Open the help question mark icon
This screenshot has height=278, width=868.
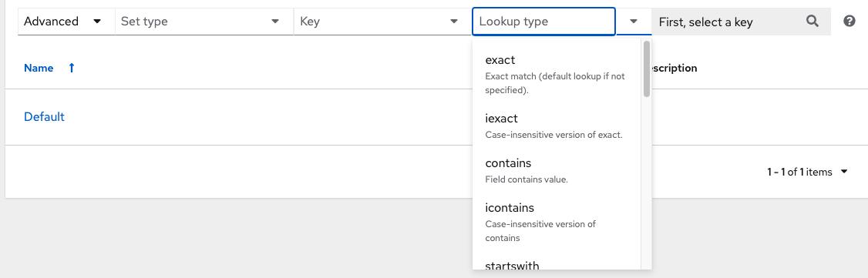(849, 22)
